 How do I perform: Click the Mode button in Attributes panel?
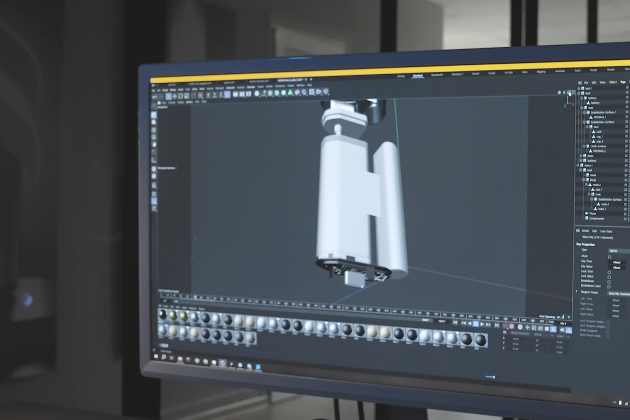click(584, 230)
